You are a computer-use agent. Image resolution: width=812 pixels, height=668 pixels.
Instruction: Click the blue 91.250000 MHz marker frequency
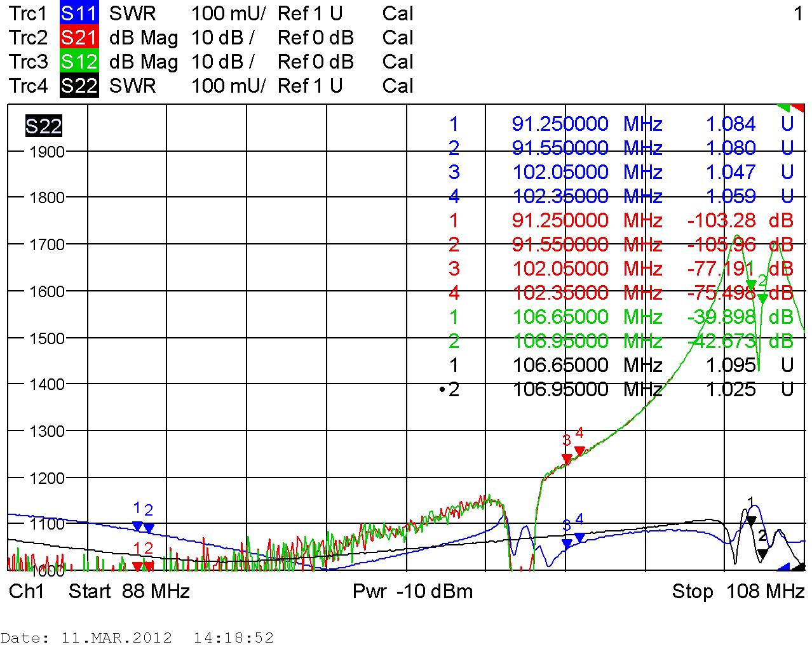click(x=587, y=124)
